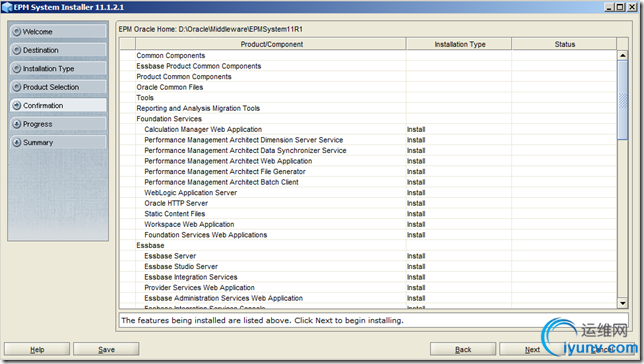Click the EPM System Installer title bar icon
The height and width of the screenshot is (364, 644).
pyautogui.click(x=7, y=7)
